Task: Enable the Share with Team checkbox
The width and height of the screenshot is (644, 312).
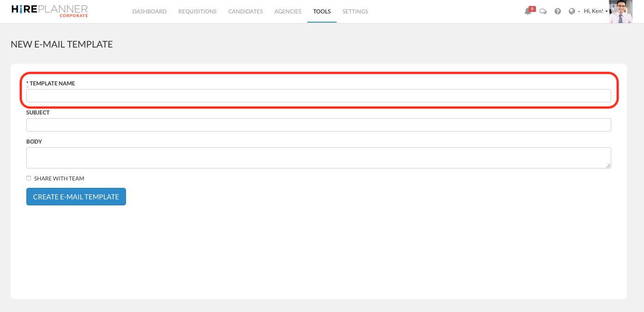Action: [x=29, y=178]
